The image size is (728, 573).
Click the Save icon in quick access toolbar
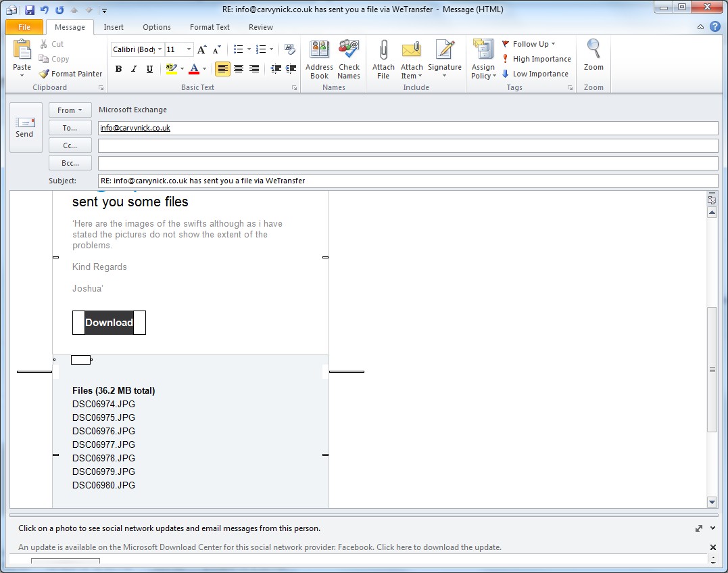coord(29,10)
